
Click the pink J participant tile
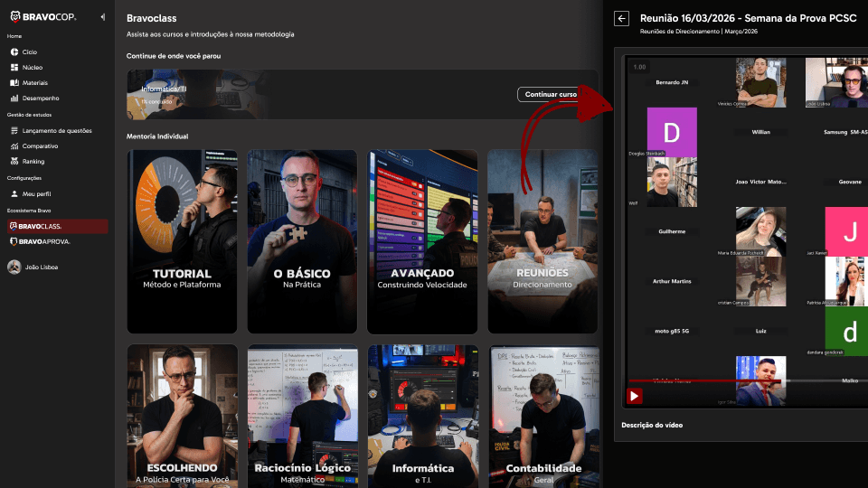847,232
